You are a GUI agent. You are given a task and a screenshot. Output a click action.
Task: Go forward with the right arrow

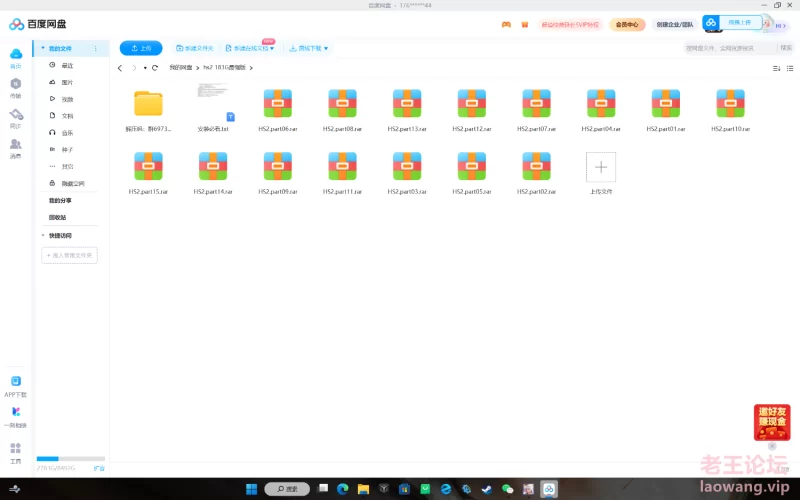click(x=134, y=68)
